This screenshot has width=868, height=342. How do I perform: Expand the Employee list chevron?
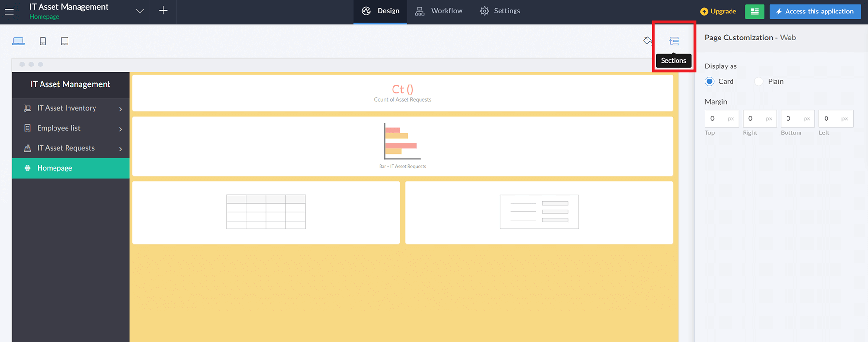point(120,129)
